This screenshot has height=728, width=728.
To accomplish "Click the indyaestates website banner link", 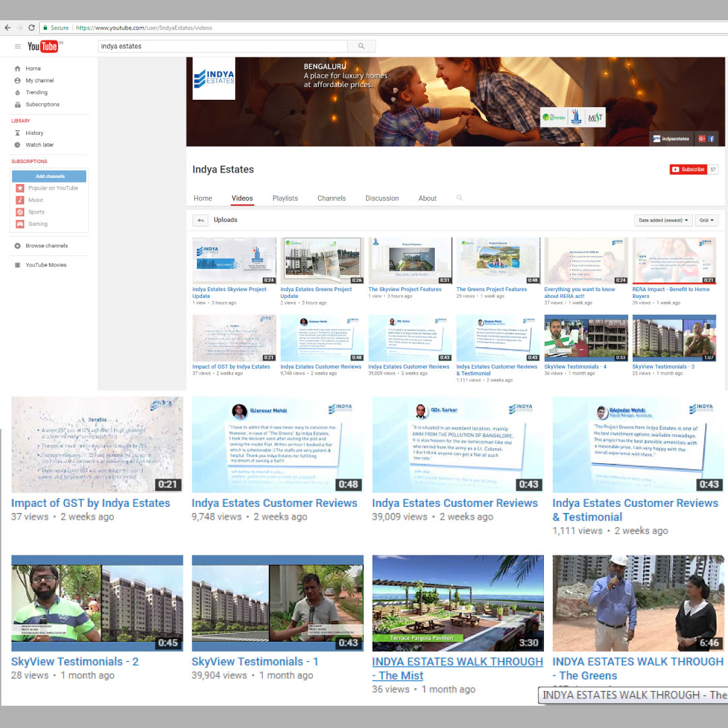I will pos(671,139).
